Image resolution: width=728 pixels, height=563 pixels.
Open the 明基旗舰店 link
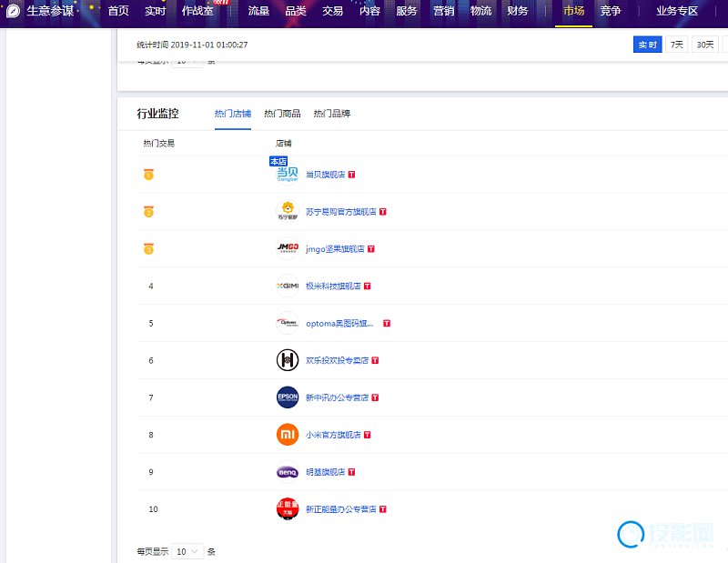click(326, 472)
